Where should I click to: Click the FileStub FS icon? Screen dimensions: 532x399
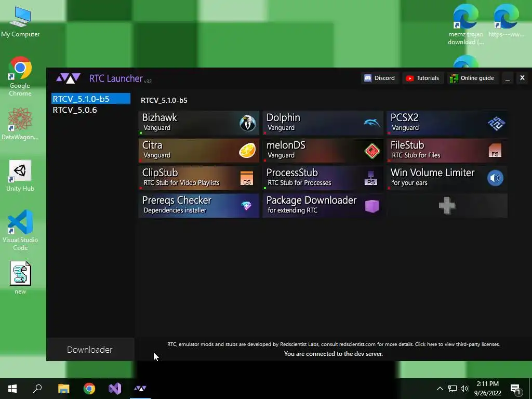coord(495,151)
